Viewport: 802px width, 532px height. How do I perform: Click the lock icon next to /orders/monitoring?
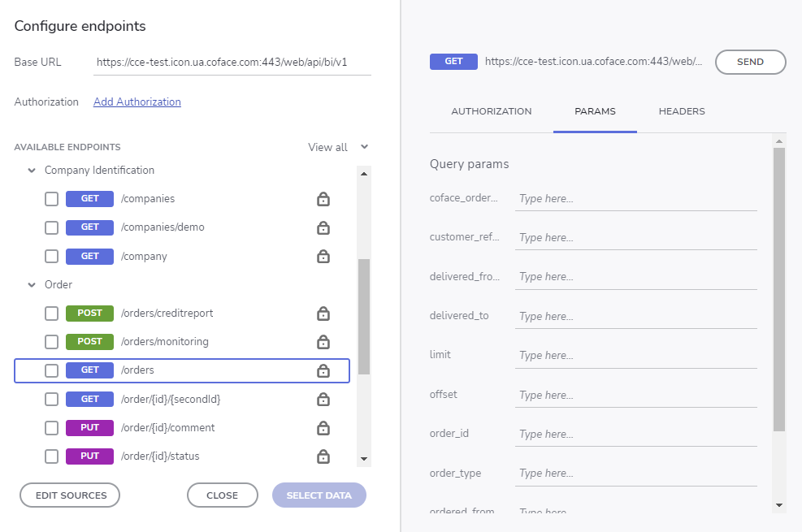click(323, 342)
